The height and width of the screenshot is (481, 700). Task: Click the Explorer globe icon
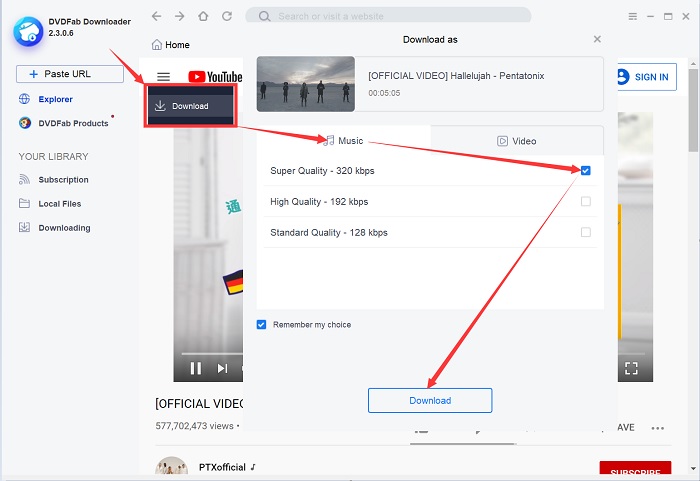pos(25,99)
